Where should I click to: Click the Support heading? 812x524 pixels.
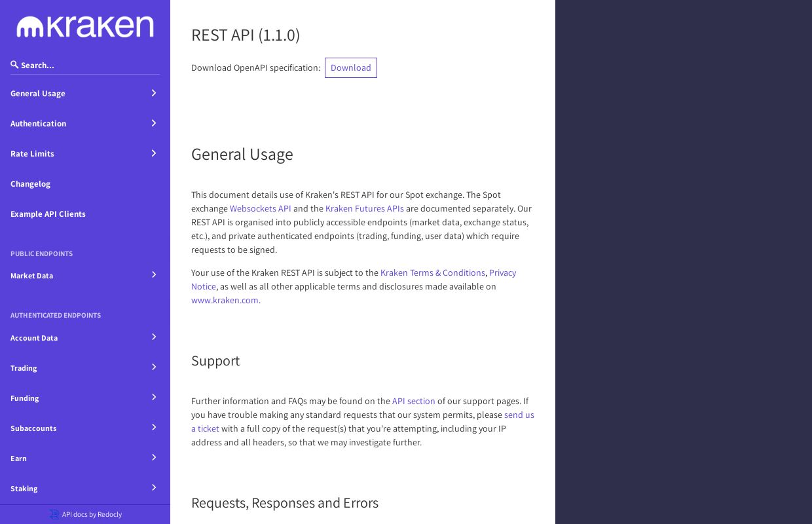pyautogui.click(x=215, y=361)
